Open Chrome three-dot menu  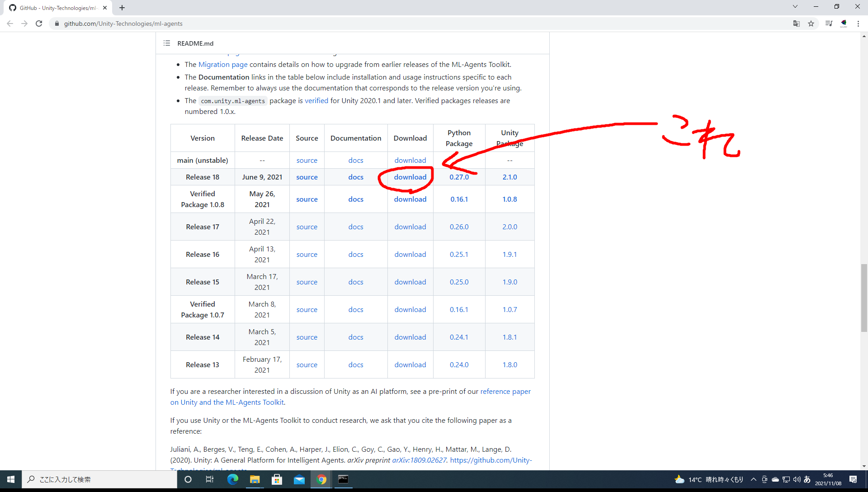pos(858,24)
